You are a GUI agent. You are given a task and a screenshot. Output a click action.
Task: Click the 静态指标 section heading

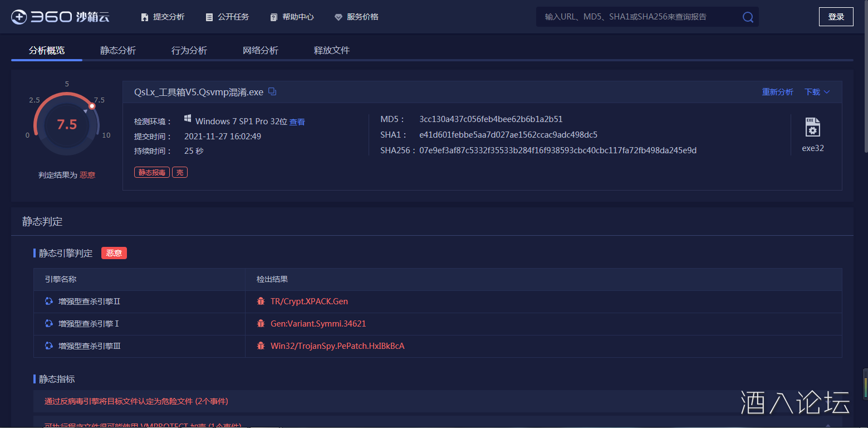coord(57,379)
